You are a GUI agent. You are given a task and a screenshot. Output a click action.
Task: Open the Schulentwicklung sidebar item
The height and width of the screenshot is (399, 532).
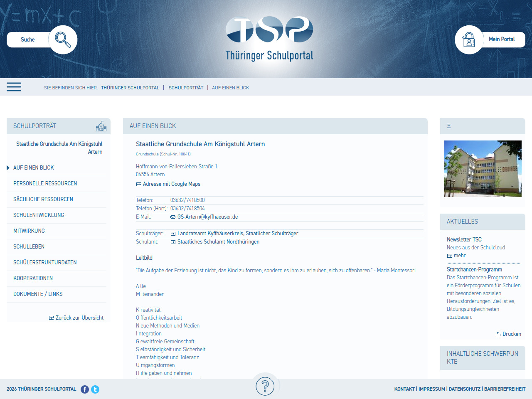click(x=39, y=215)
